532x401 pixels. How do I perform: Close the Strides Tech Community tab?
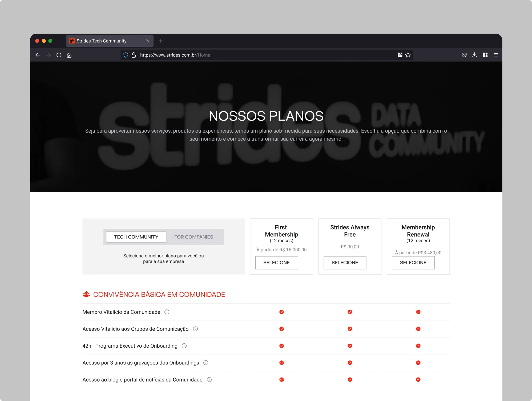coord(148,41)
